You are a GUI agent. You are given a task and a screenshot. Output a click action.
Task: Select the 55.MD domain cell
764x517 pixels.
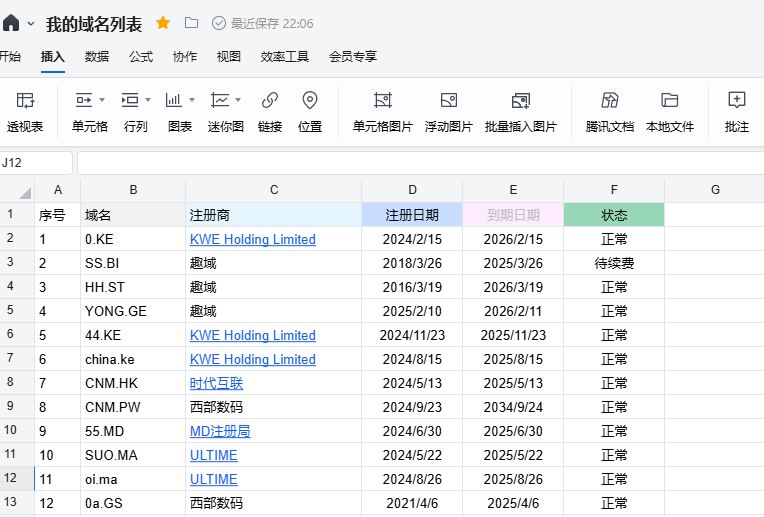click(x=133, y=431)
